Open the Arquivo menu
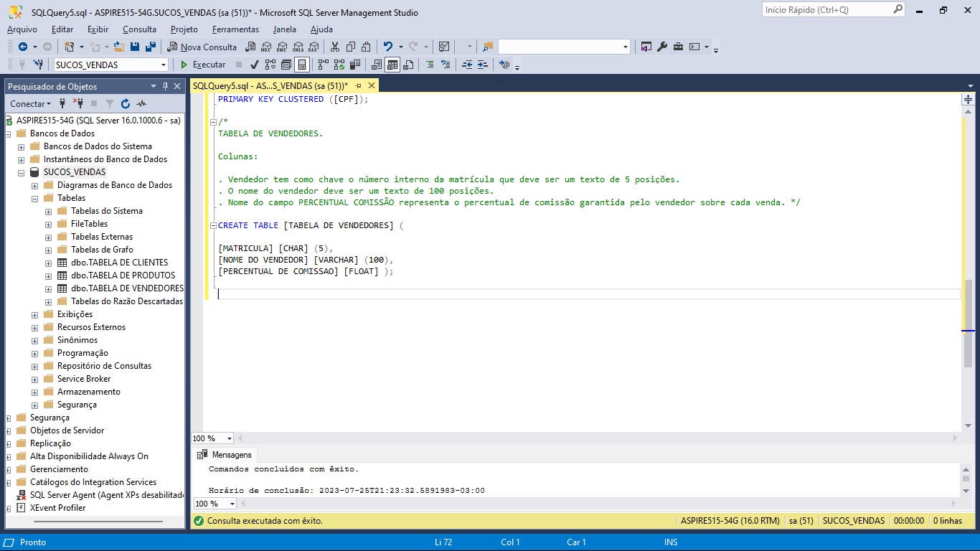980x551 pixels. (x=22, y=29)
